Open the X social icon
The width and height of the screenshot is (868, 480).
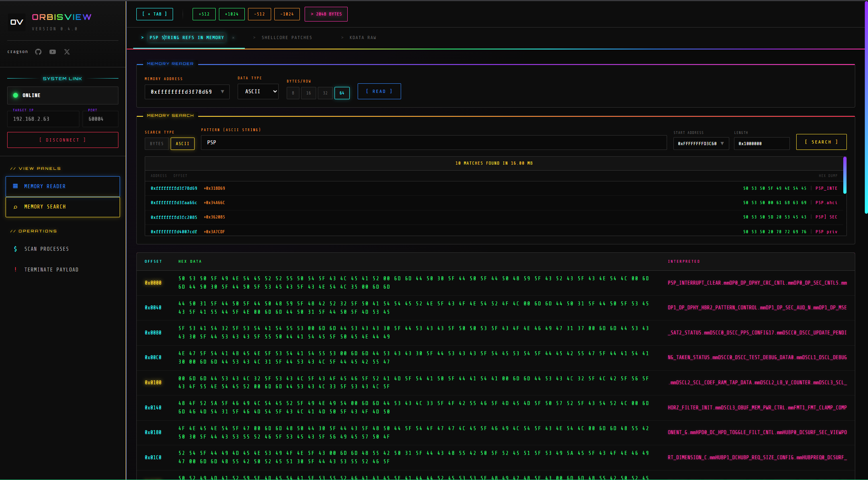(x=67, y=52)
